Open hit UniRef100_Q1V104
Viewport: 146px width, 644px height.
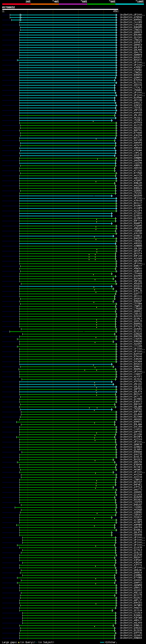click(131, 610)
